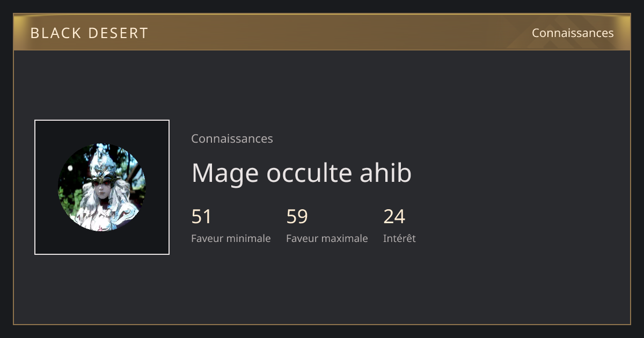The image size is (644, 338).
Task: Select the minimum favor value 51
Action: coord(202,217)
